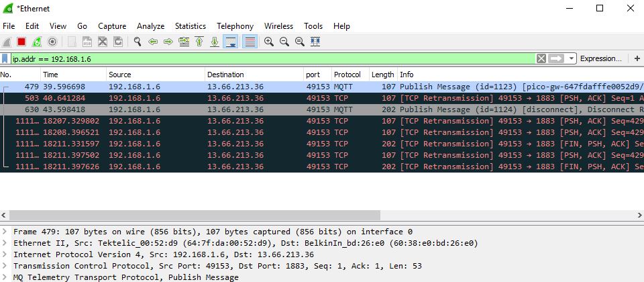644x282 pixels.
Task: Open find packet magnifier tool
Action: click(x=138, y=42)
